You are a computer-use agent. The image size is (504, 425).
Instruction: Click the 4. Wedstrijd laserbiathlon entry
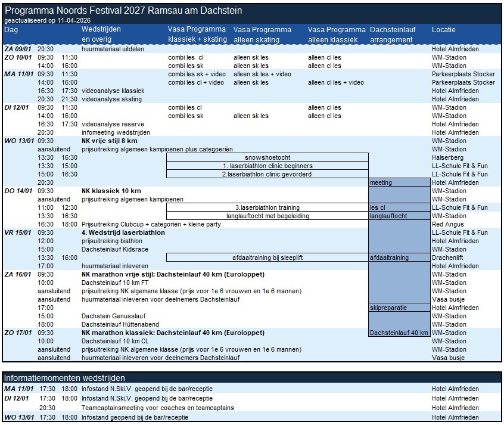coord(123,232)
